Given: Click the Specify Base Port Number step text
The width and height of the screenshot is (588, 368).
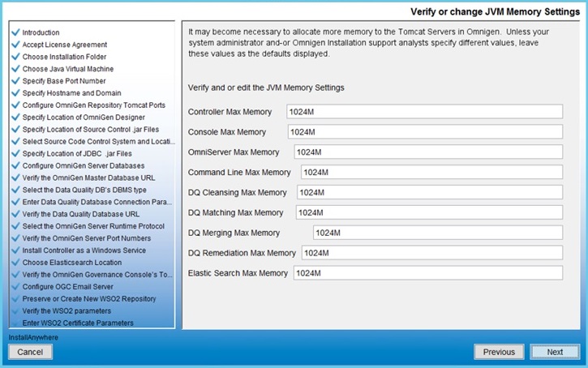Looking at the screenshot, I should coord(64,81).
